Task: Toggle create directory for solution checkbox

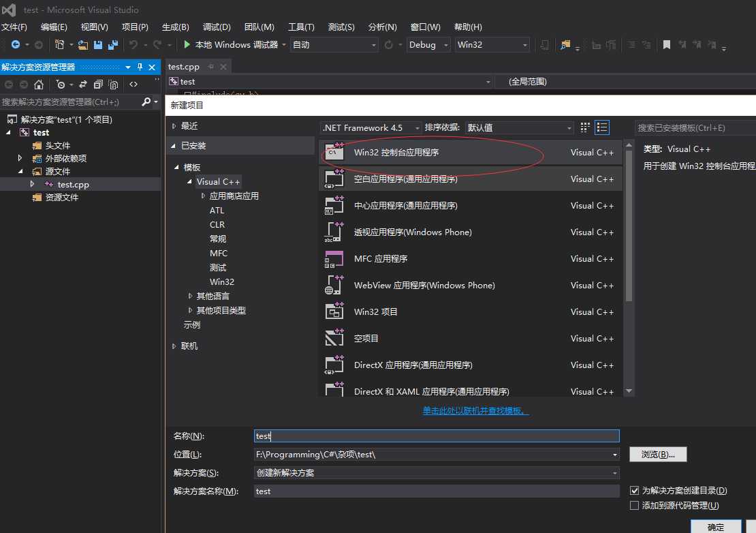Action: click(635, 491)
